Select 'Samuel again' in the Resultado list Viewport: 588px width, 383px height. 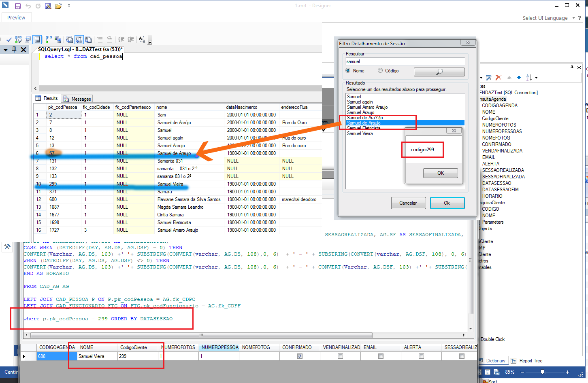point(360,102)
